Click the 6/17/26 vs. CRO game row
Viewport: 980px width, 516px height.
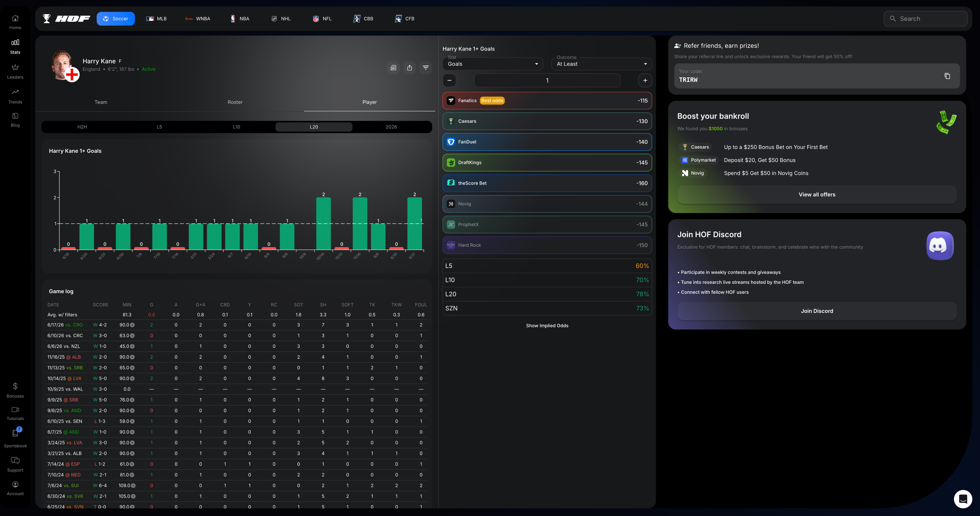click(x=237, y=325)
